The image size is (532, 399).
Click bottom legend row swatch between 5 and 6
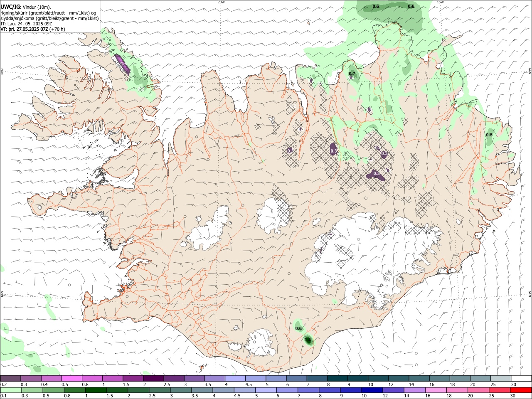266,390
